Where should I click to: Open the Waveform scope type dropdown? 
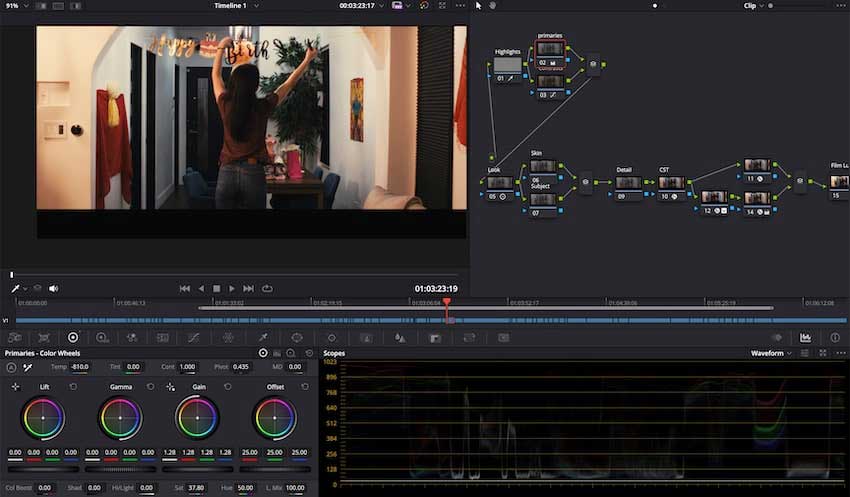click(x=772, y=353)
